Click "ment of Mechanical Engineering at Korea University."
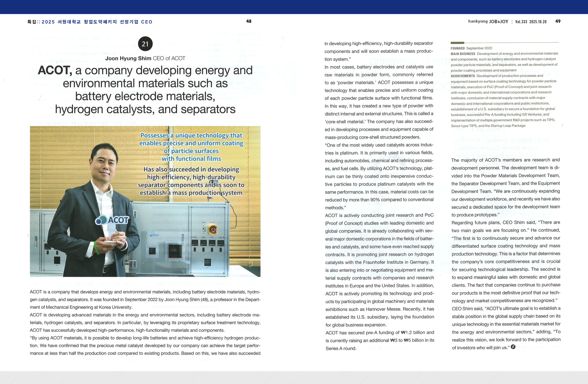 [81, 307]
